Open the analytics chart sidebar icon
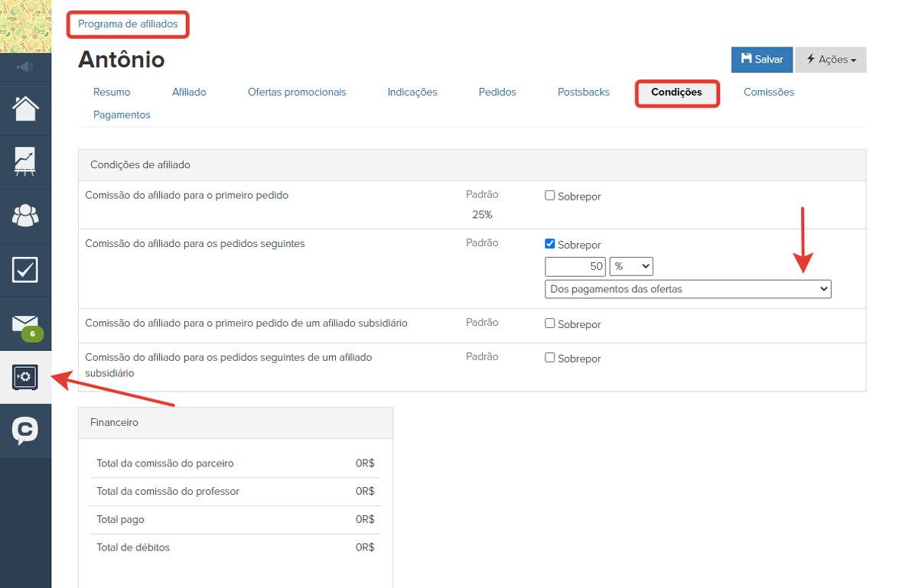Image resolution: width=918 pixels, height=588 pixels. 25,162
